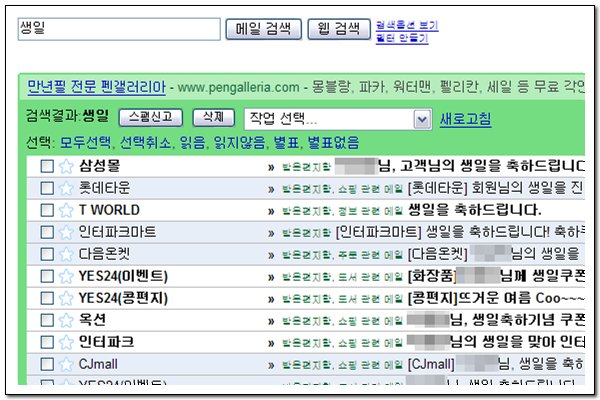The width and height of the screenshot is (600, 400).
Task: Click 정보 관련 메일 label in T WORLD row
Action: 370,211
